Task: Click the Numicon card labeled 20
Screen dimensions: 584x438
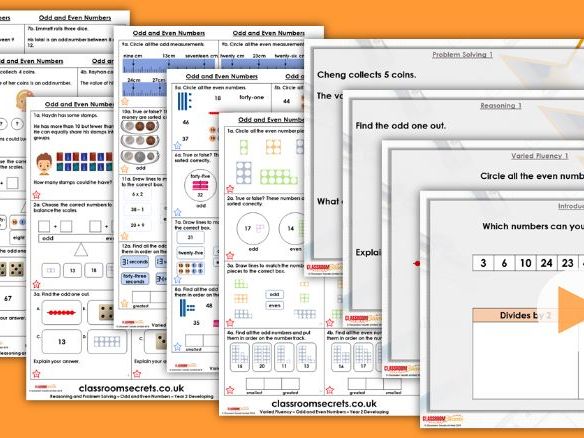Action: point(262,357)
